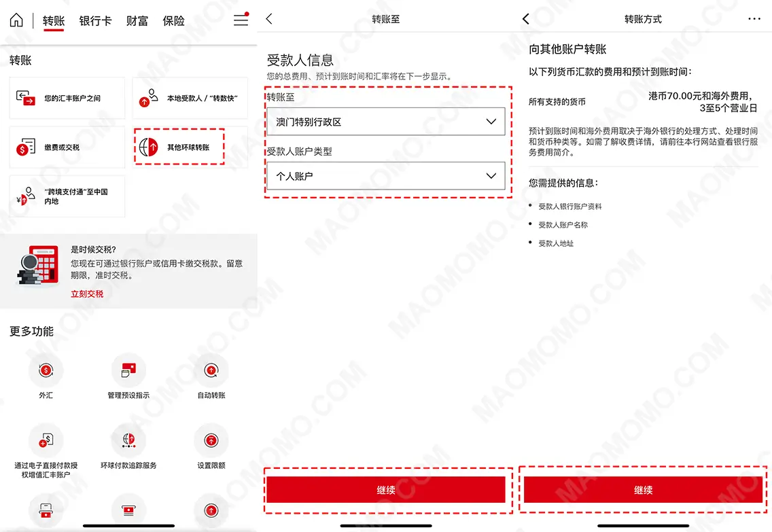Choose 本地受款人 / 转数快 option

tap(190, 98)
